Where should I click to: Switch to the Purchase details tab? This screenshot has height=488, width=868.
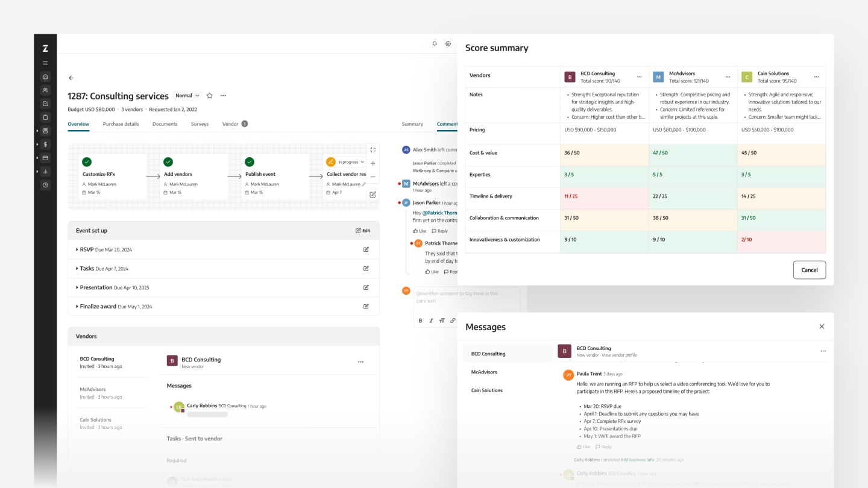120,124
